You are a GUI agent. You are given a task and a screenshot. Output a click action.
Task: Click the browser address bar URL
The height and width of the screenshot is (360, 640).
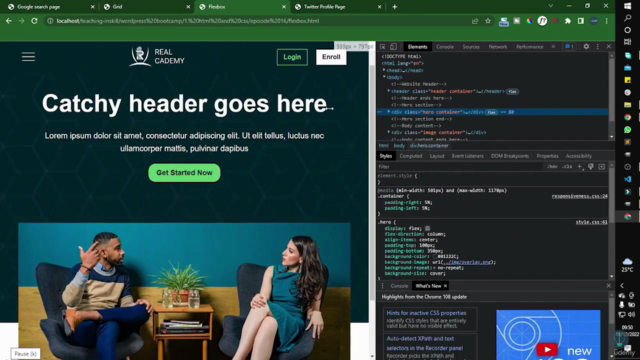[x=188, y=21]
